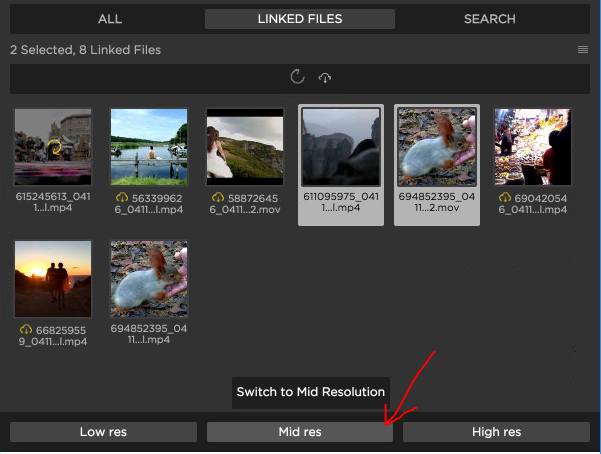Select the squirrel 694852395 .mp4 thumbnail
Viewport: 601px width, 454px height.
[x=149, y=279]
